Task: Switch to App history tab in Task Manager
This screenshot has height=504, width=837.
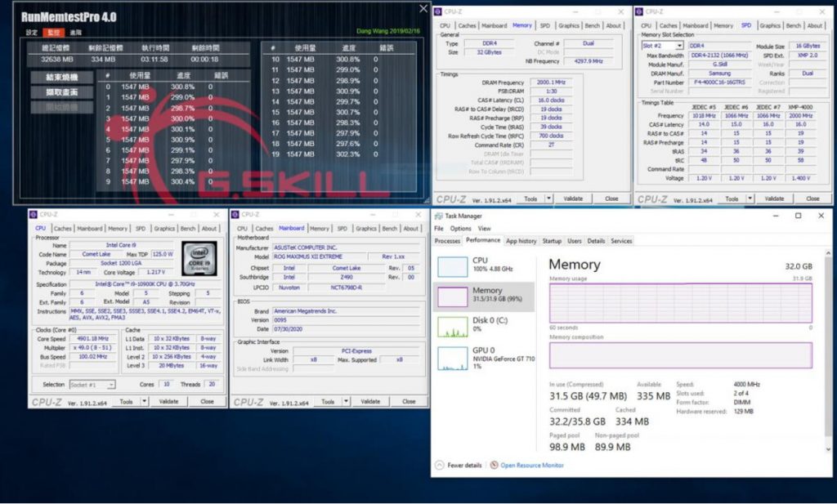Action: point(521,241)
